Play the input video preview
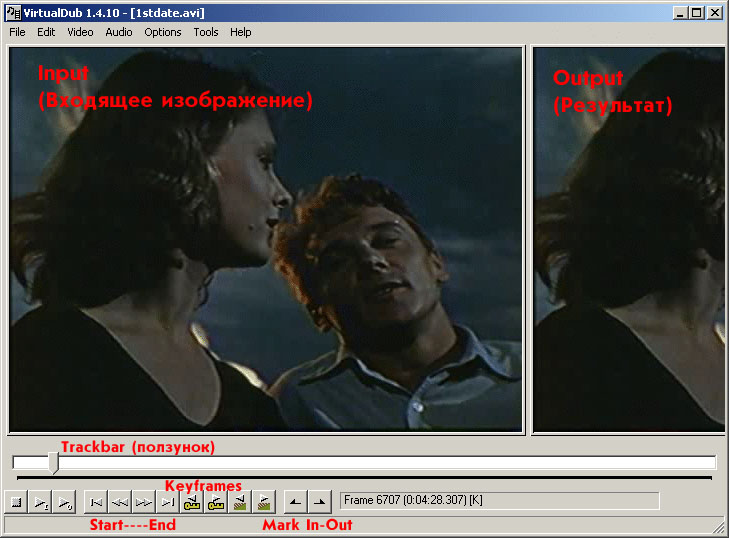 click(40, 502)
